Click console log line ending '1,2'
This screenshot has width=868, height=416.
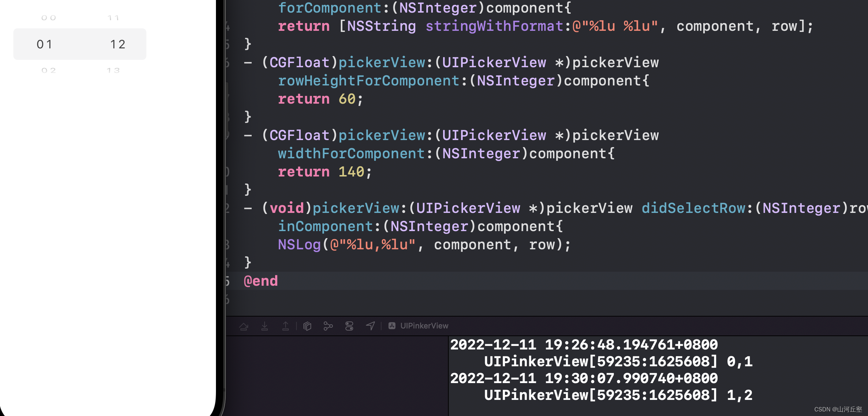[x=618, y=395]
